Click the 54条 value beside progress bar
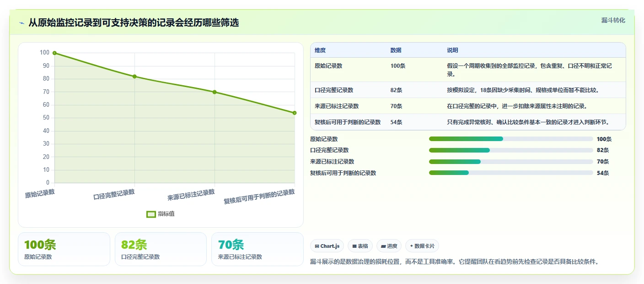 [x=603, y=173]
